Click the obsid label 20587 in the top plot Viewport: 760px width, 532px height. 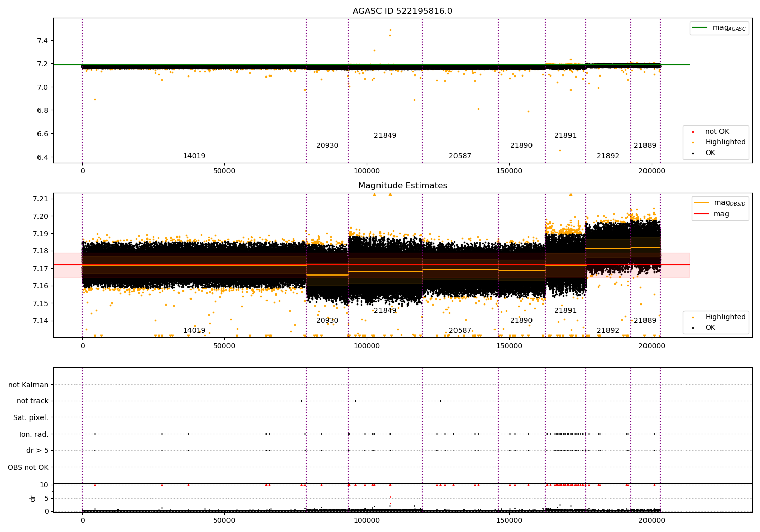(460, 156)
